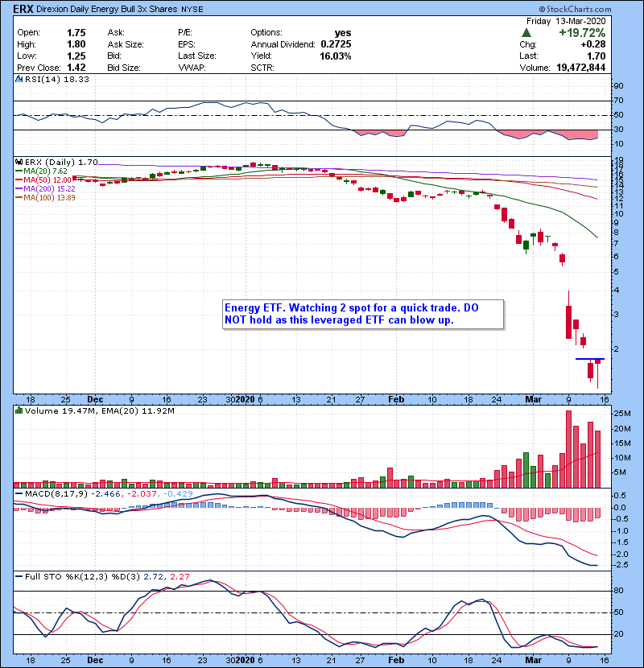Click the date "Friday 13-Mar-2020"
Viewport: 644px width, 668px height.
click(x=566, y=21)
